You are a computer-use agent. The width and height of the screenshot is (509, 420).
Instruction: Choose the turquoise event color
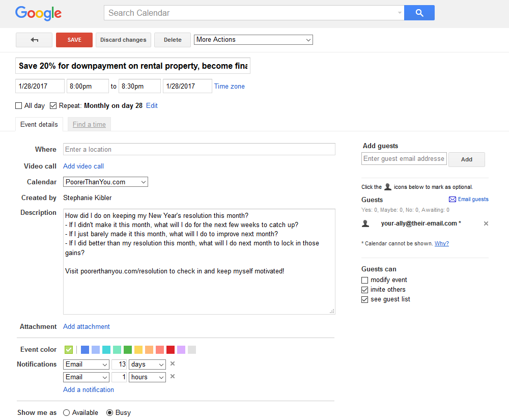coord(106,350)
